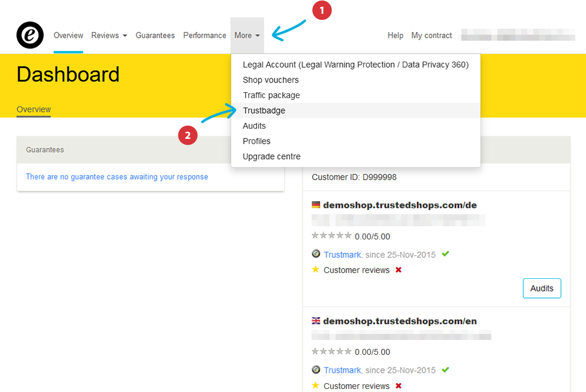Screen dimensions: 586x392
Task: Click the yellow star beside Customer reviews for /en
Action: click(315, 385)
